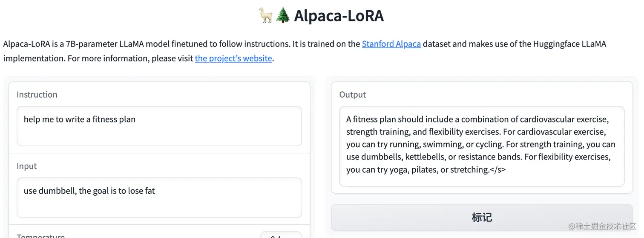Click the Input field label
Viewport: 644px width, 238px height.
click(x=26, y=166)
